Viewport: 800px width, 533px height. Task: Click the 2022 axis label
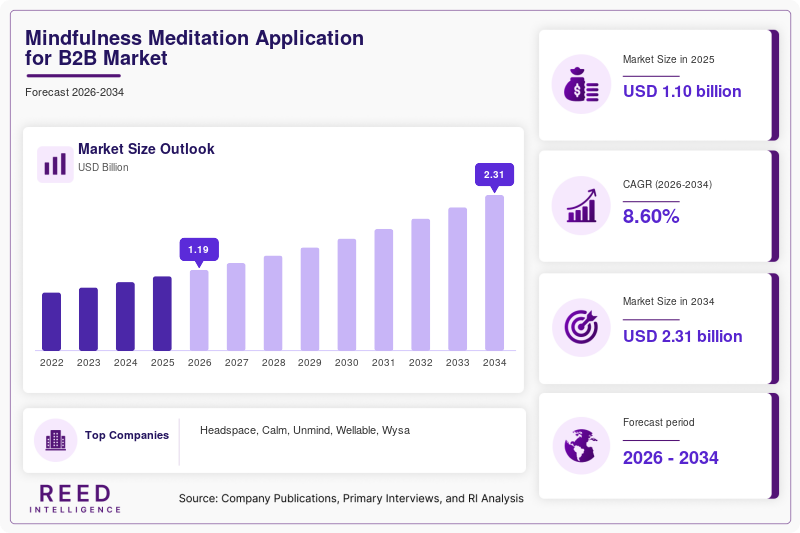pos(52,363)
